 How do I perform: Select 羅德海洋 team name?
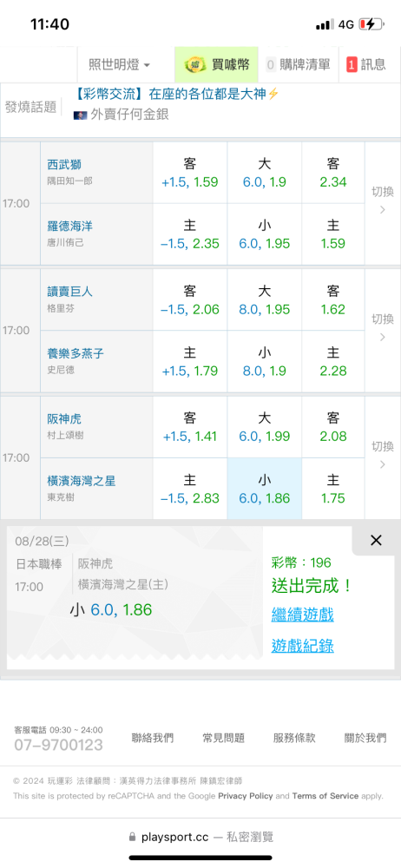tap(69, 227)
